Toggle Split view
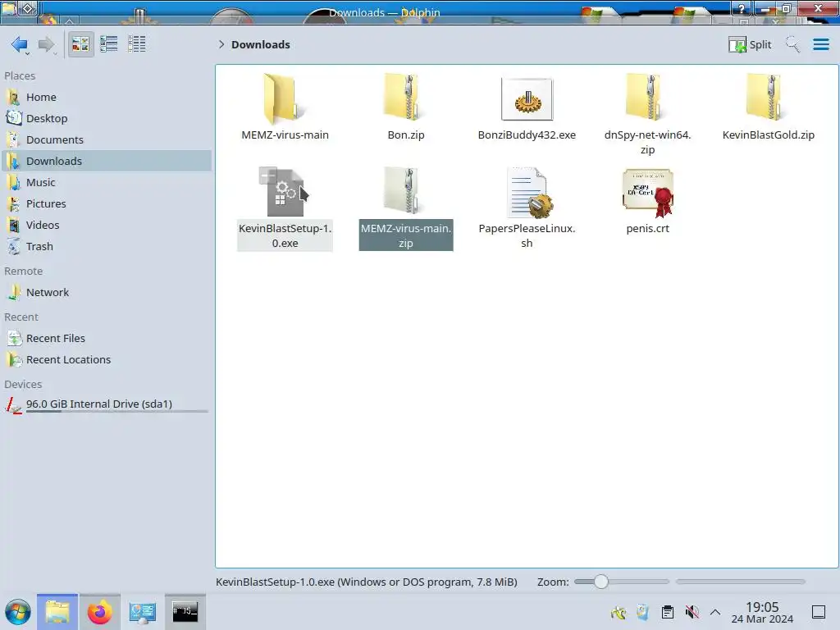840x630 pixels. [x=750, y=44]
